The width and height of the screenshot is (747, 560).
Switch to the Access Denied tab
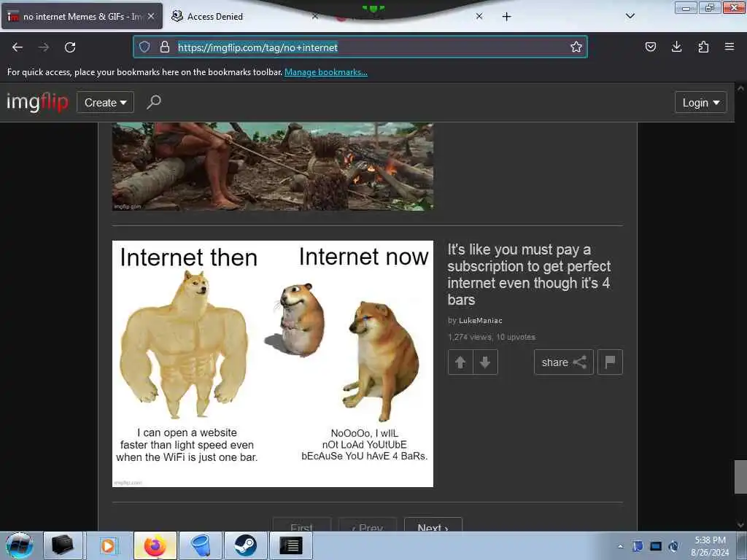[x=245, y=16]
